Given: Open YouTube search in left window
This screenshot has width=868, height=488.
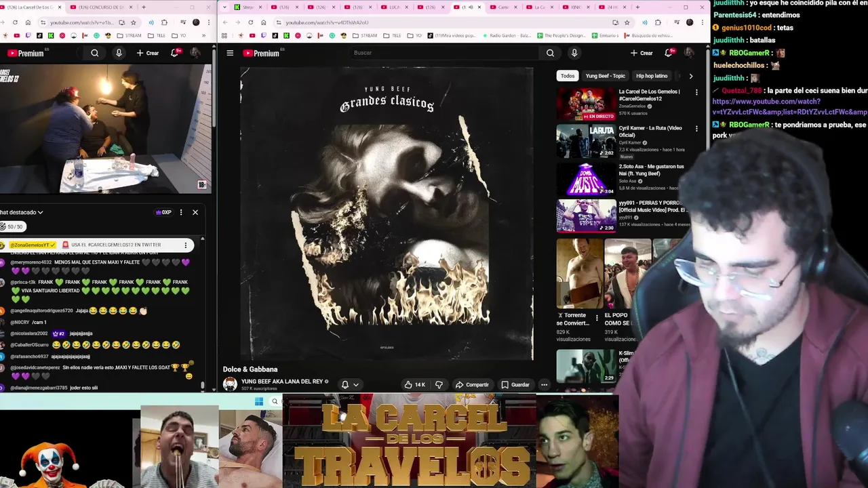Looking at the screenshot, I should (95, 53).
